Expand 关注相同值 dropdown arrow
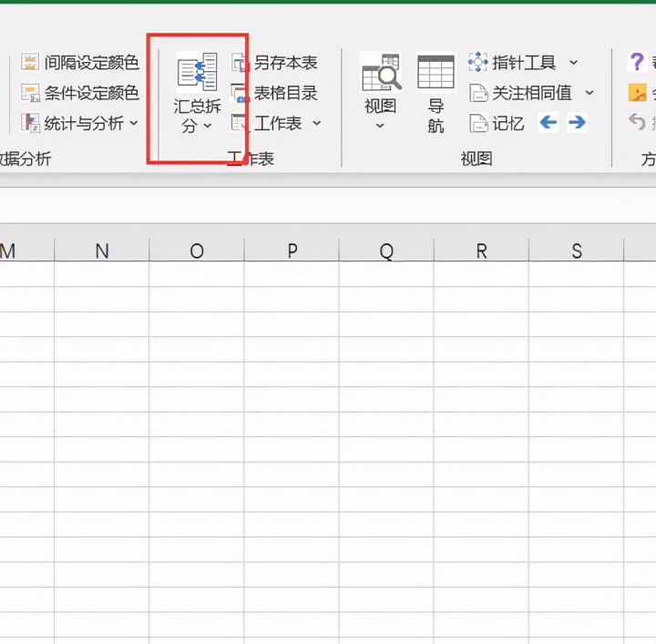This screenshot has width=656, height=644. [x=589, y=92]
